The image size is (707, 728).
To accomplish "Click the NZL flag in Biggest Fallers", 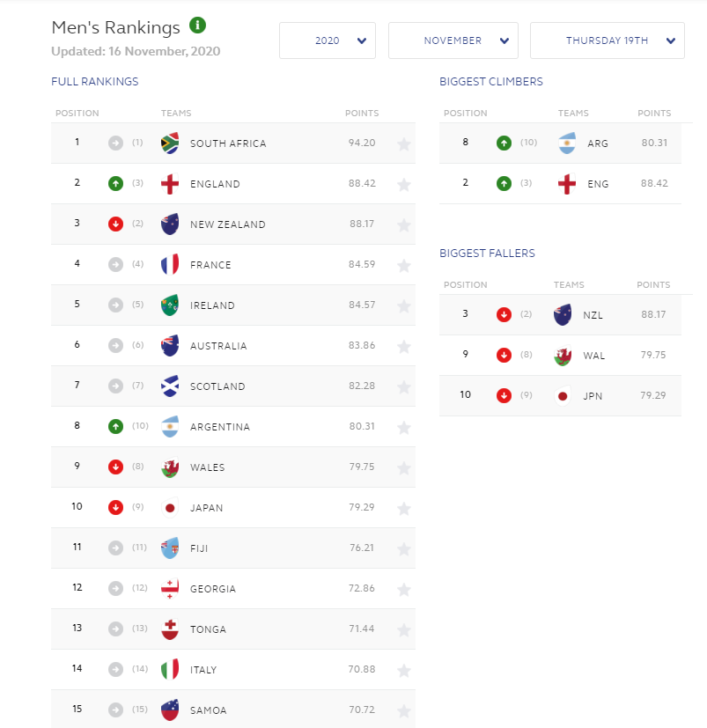I will (x=563, y=314).
